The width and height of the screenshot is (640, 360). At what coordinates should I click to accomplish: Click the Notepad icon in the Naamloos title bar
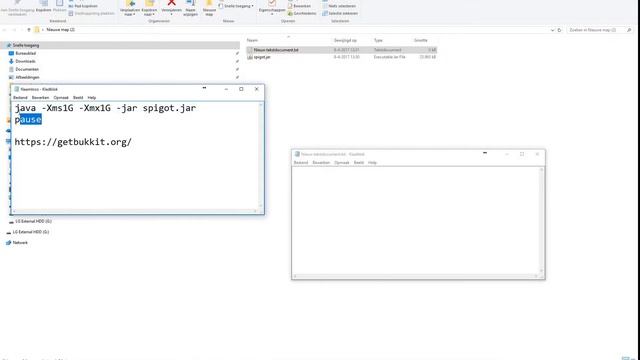17,89
